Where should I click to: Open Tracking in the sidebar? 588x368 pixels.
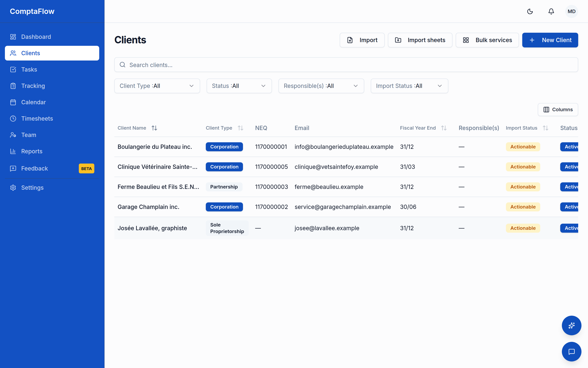52,86
